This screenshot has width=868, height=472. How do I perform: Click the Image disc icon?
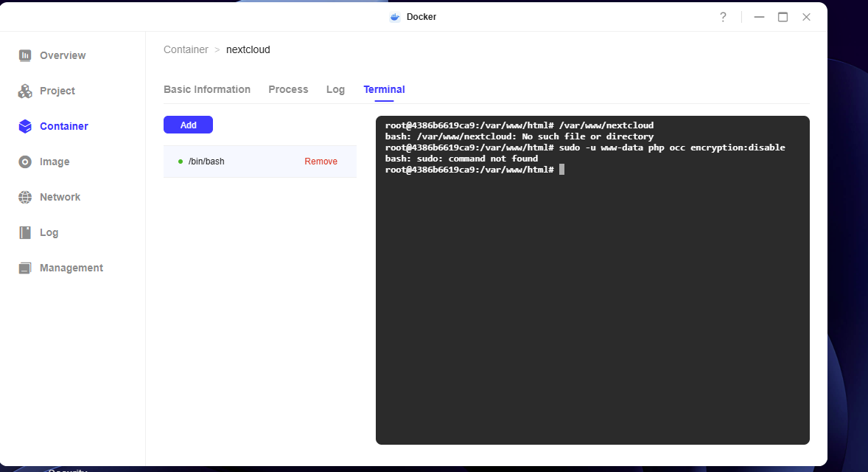25,162
